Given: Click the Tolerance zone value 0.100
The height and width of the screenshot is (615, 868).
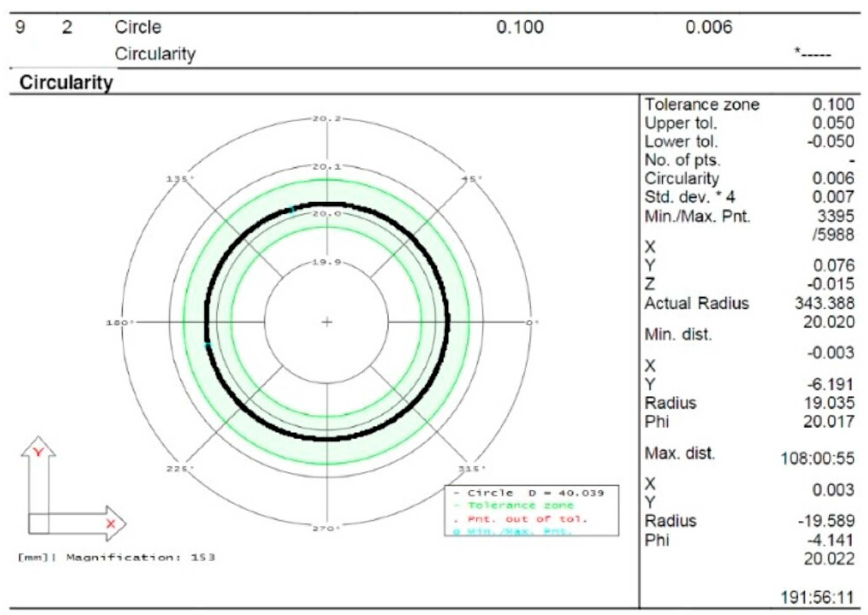Looking at the screenshot, I should 833,104.
